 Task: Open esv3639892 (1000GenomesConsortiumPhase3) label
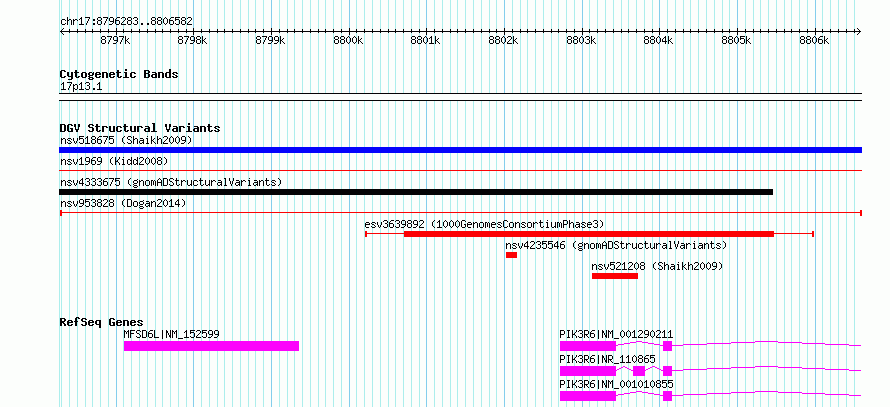[x=485, y=224]
